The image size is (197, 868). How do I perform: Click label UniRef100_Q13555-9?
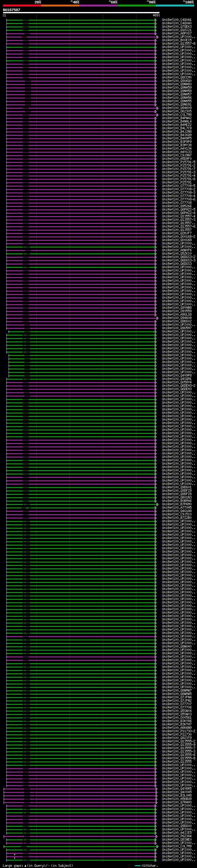coord(179,744)
